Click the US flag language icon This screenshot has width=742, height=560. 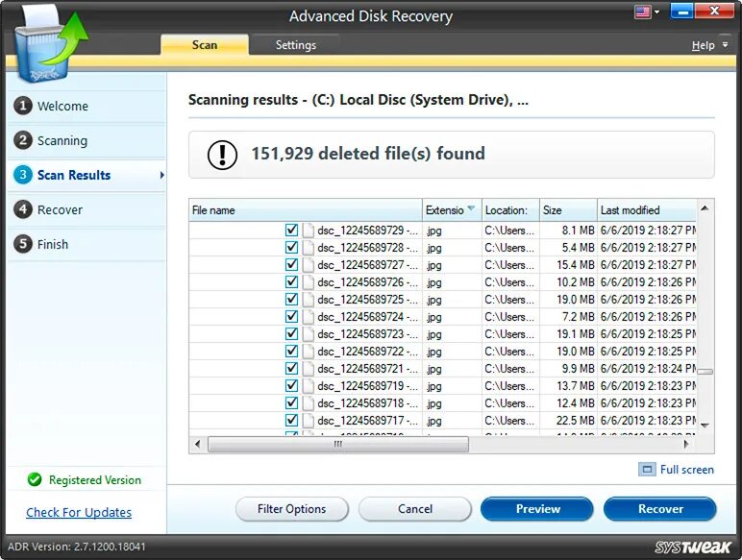[642, 12]
